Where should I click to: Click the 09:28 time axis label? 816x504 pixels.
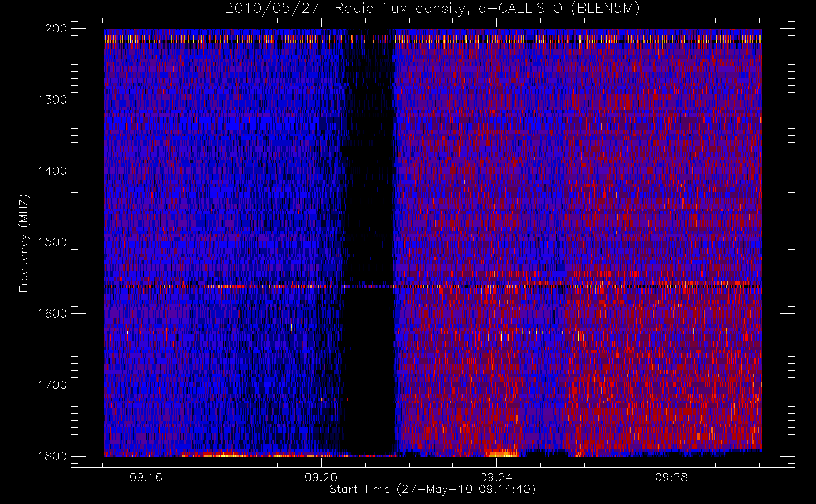point(671,477)
